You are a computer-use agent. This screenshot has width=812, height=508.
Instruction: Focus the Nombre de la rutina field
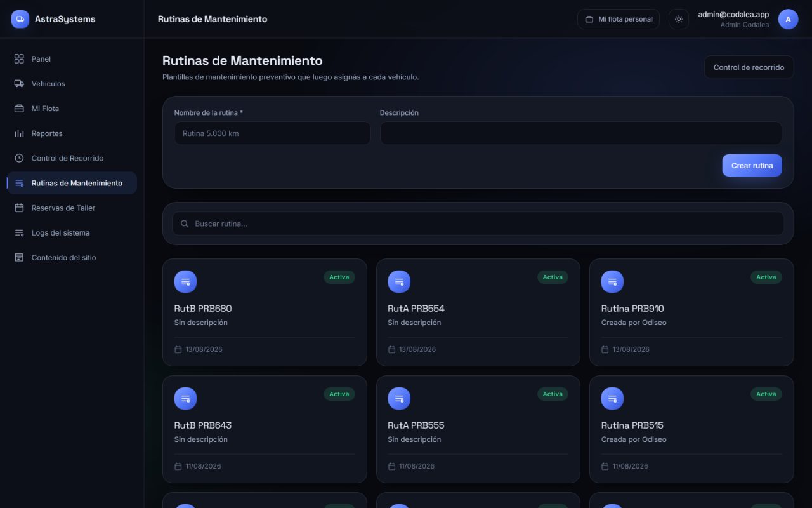coord(272,133)
